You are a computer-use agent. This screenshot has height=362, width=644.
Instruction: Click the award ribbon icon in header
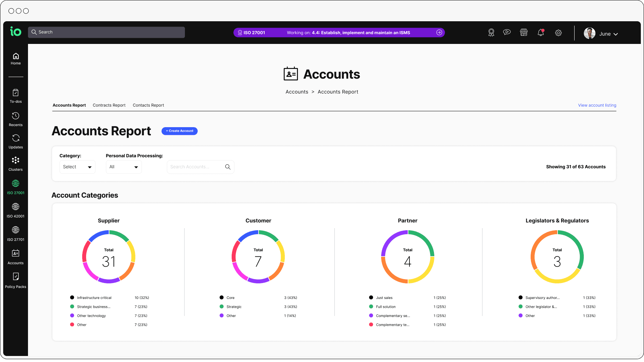(x=491, y=33)
